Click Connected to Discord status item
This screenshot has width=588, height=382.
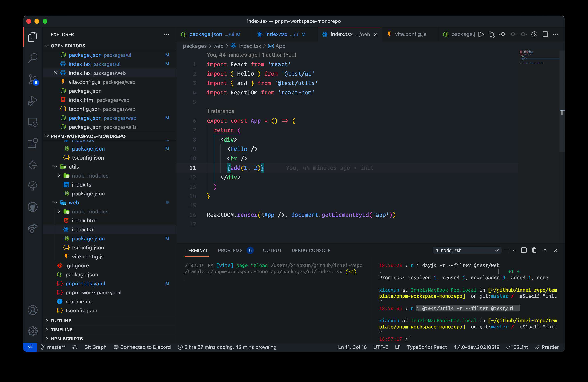142,347
